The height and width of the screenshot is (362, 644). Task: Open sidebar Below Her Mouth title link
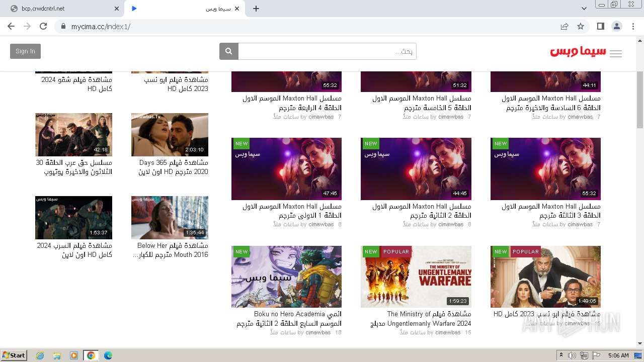point(170,250)
